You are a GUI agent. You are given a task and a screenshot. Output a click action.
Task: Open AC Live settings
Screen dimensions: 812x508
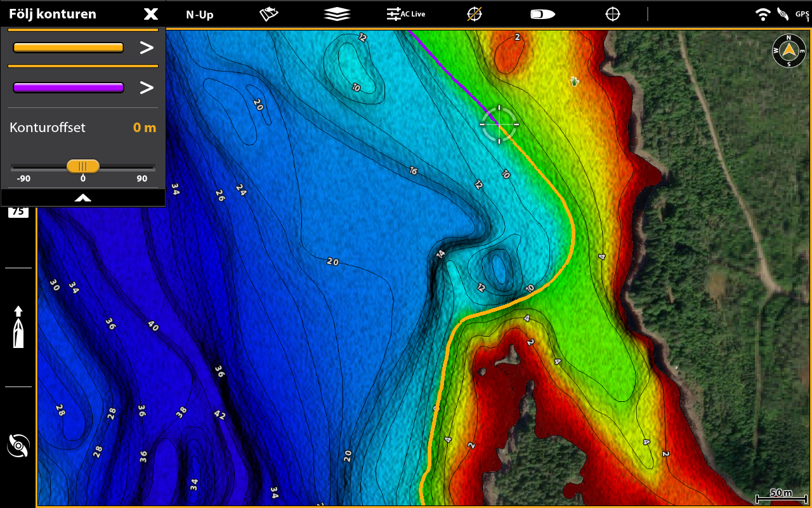(x=406, y=14)
